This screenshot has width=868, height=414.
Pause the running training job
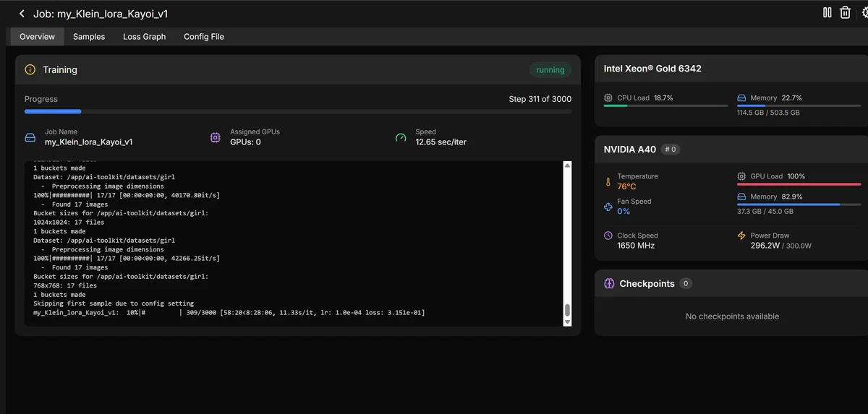827,12
